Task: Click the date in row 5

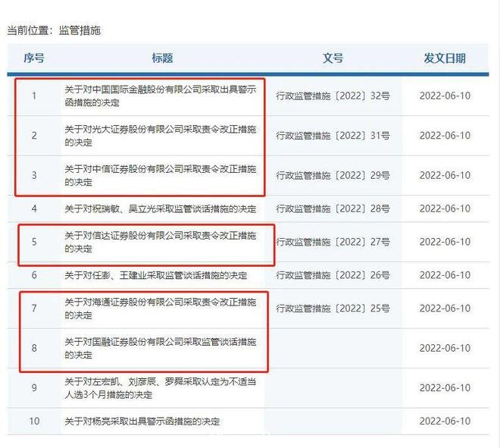Action: click(x=445, y=242)
